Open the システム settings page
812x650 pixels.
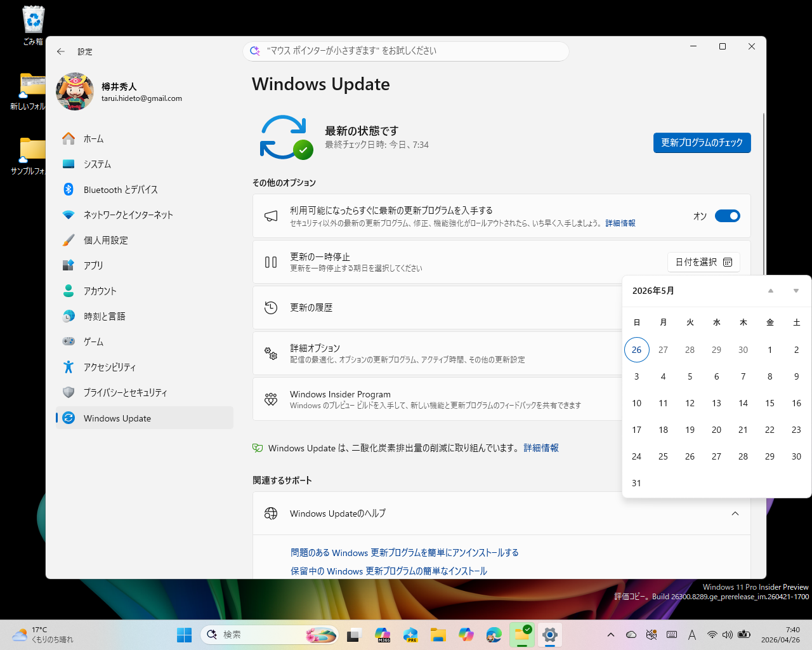(145, 164)
